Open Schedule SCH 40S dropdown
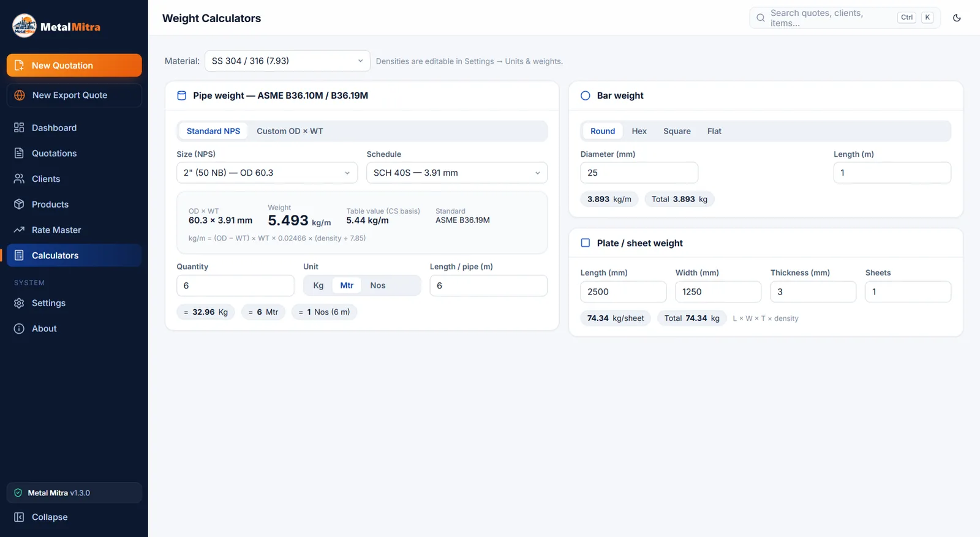Screen dimensions: 980x537 pos(457,173)
